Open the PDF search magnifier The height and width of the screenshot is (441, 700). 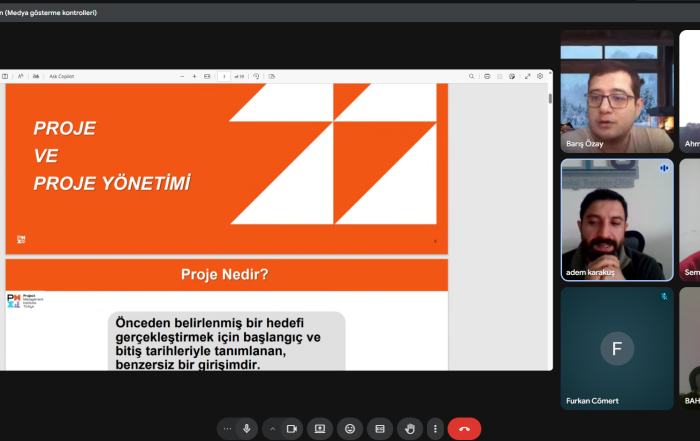[471, 76]
